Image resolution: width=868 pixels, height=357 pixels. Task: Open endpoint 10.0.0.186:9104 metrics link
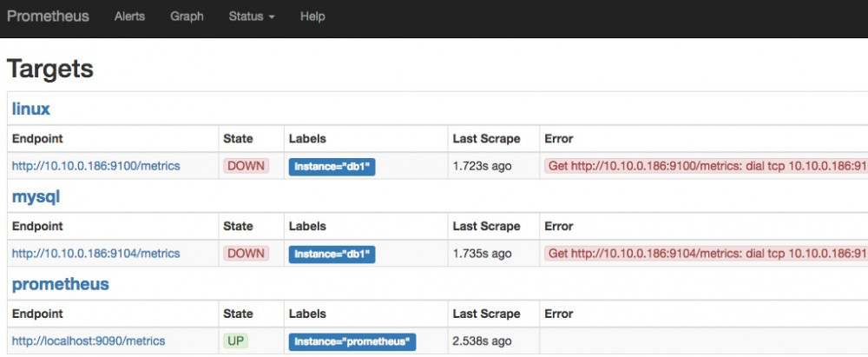pyautogui.click(x=95, y=254)
